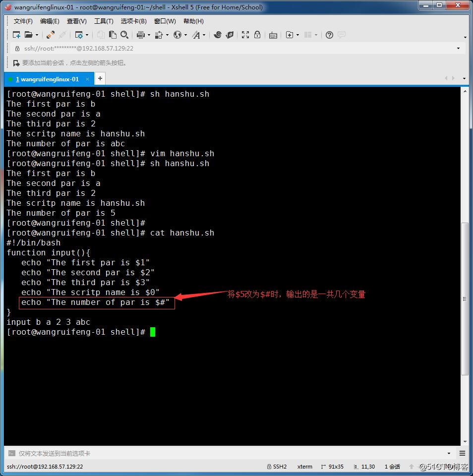Expand the Font dropdown arrow

click(204, 35)
